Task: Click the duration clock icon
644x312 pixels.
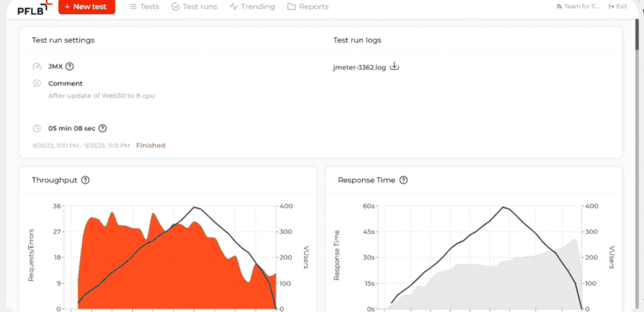Action: [37, 128]
